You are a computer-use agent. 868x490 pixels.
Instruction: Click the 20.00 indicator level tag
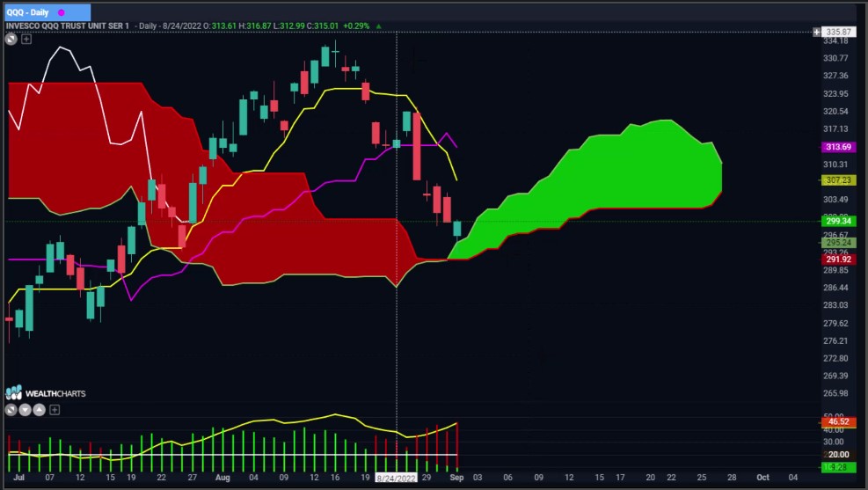(x=838, y=455)
